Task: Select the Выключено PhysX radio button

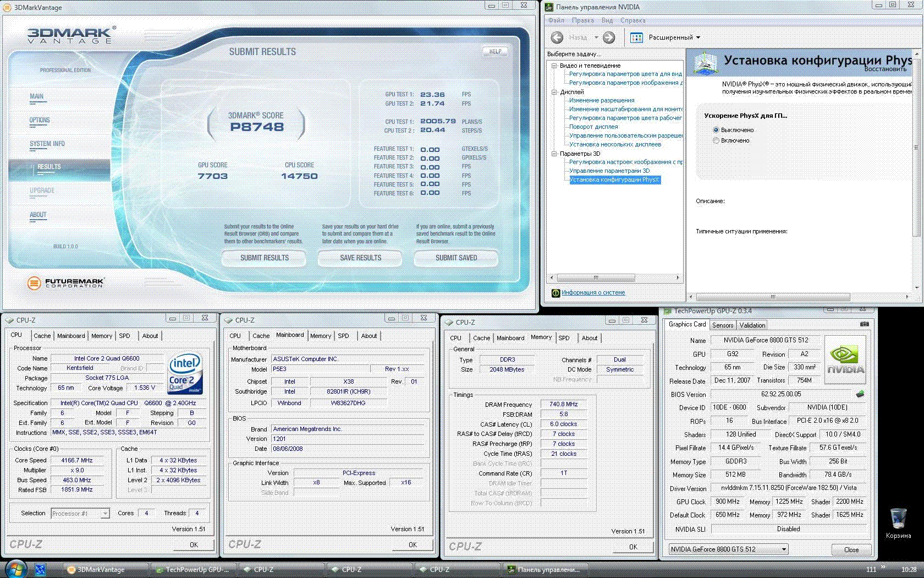Action: click(x=716, y=130)
